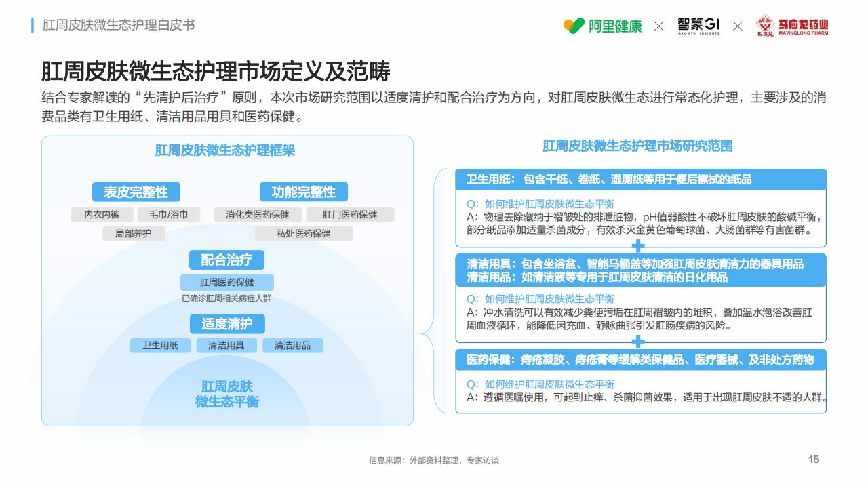Click the plus sign between 卫生用纸 and 清洁用具 cards
The image size is (868, 488).
638,246
